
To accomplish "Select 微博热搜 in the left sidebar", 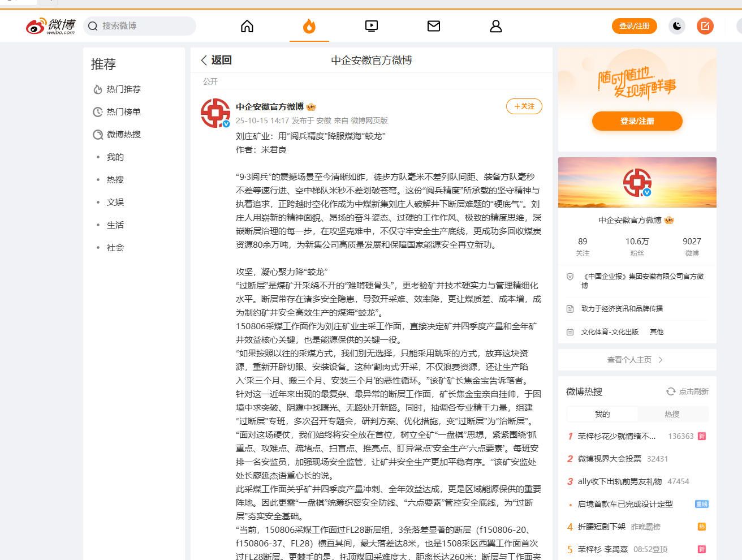I will [x=123, y=135].
